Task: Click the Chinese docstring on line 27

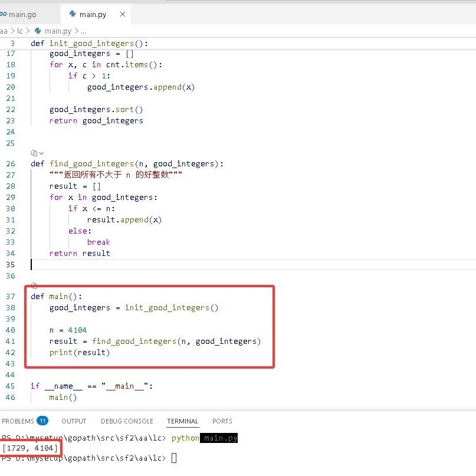Action: point(116,175)
